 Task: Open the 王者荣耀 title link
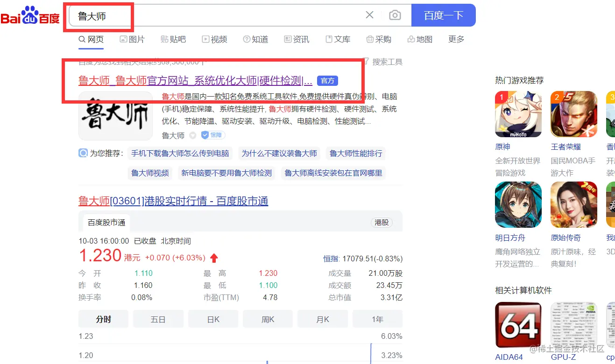point(566,147)
